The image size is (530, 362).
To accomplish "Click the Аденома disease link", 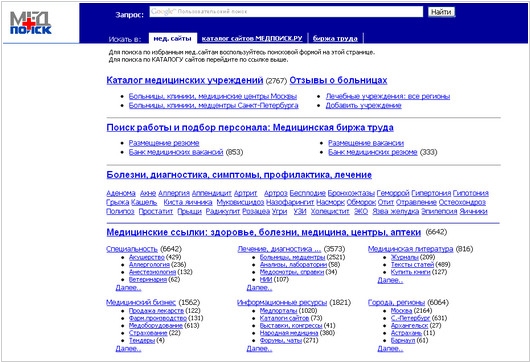I will pos(121,193).
